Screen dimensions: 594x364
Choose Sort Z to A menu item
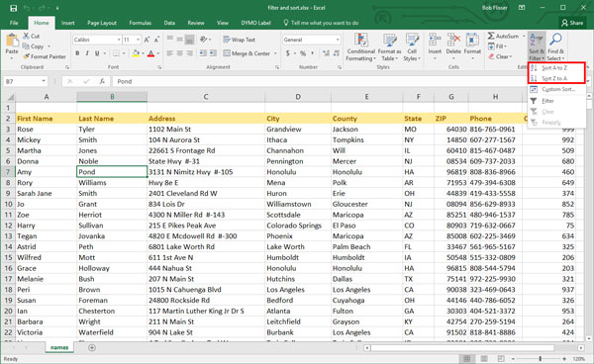point(556,78)
